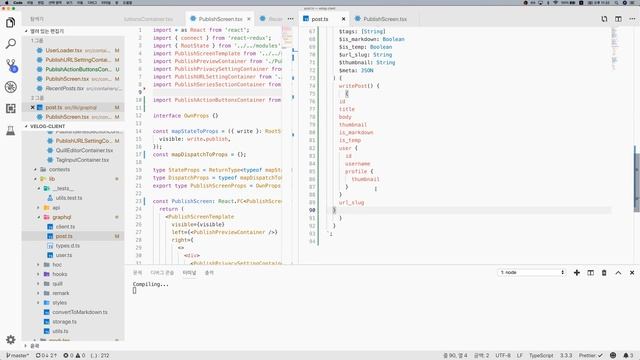Open Source Control view with badge

tap(11, 65)
